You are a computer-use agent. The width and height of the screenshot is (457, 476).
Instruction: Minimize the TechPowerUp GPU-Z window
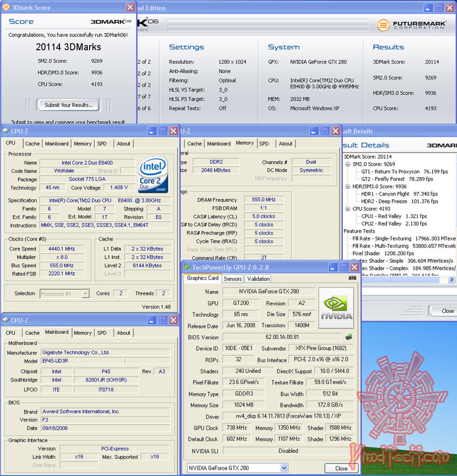tap(333, 267)
